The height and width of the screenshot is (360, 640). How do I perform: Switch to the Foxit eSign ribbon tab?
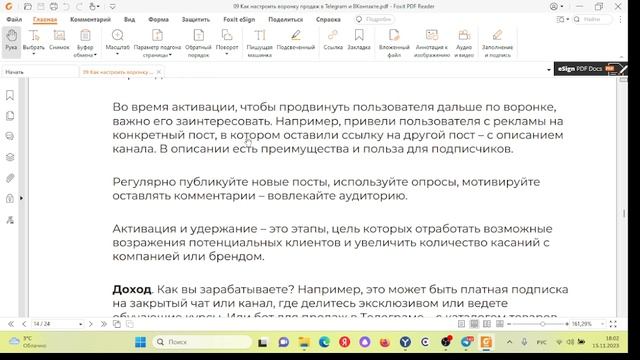[x=239, y=19]
